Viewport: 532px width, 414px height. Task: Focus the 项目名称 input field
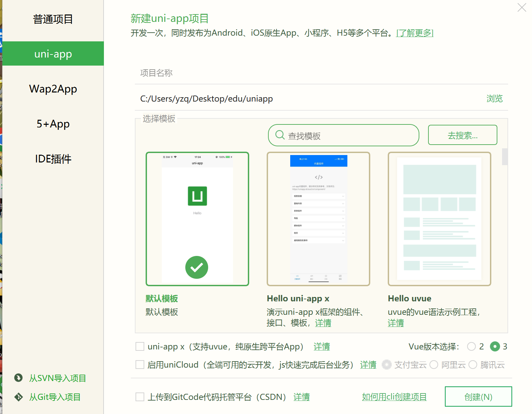pos(321,73)
